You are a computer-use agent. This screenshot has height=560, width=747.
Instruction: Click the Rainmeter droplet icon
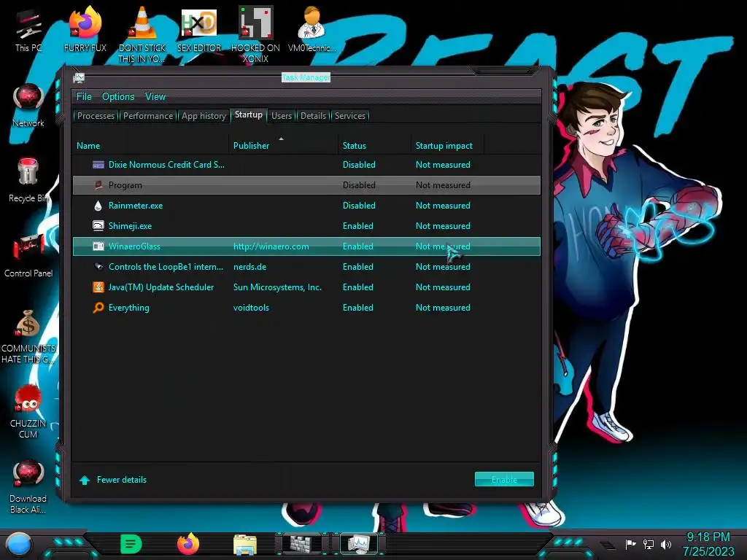click(x=98, y=206)
